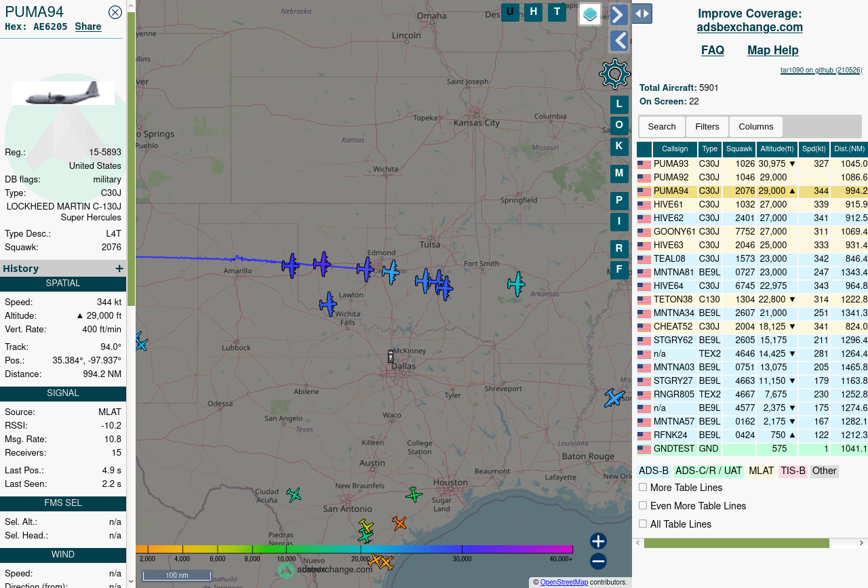The image size is (868, 588).
Task: Zoom in the map with plus button
Action: click(598, 541)
